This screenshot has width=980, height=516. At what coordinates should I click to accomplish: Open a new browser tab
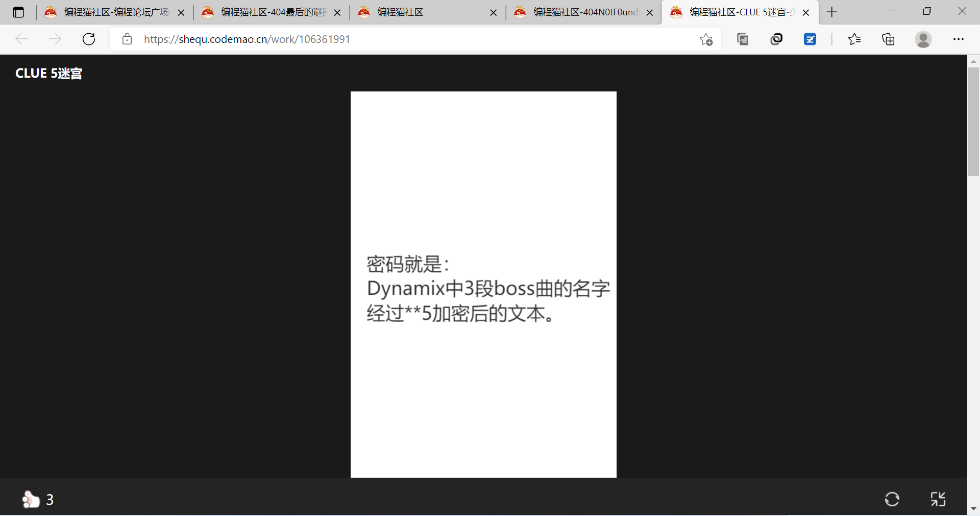coord(832,12)
